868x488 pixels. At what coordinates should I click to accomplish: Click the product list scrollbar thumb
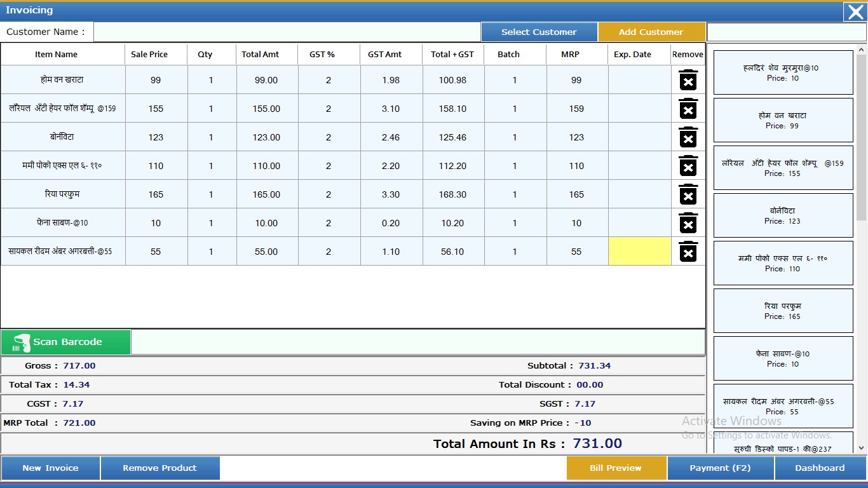click(x=862, y=137)
